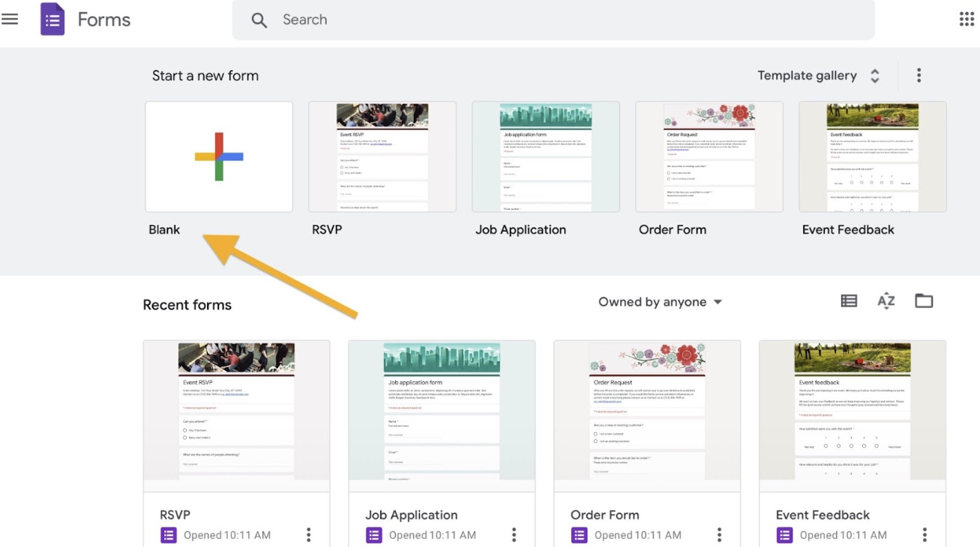Pick the Order Form template

[x=709, y=157]
